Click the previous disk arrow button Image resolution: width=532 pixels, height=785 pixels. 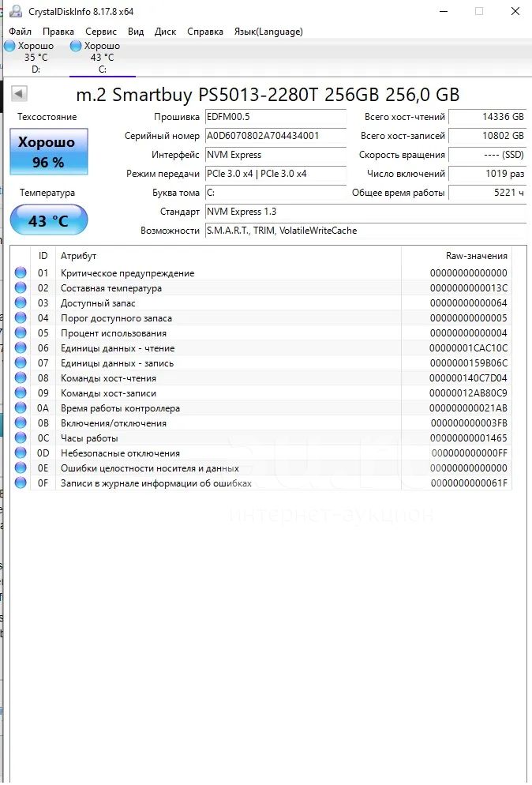tap(19, 93)
